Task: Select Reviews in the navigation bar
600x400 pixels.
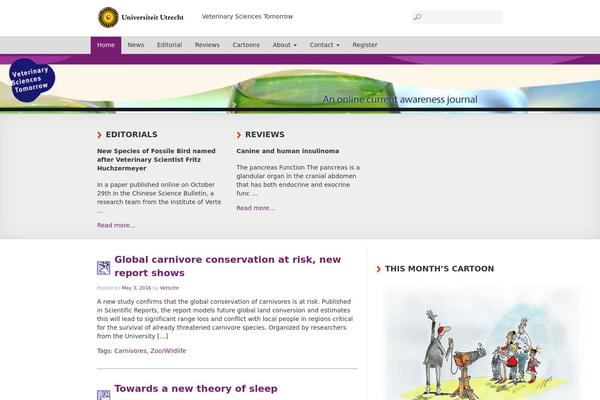Action: click(207, 45)
